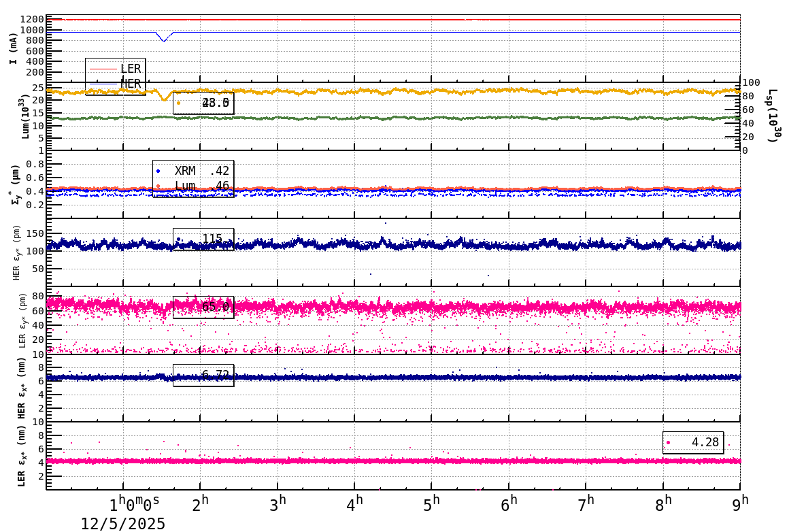Click the 9h time axis label
789x532 pixels.
740,503
